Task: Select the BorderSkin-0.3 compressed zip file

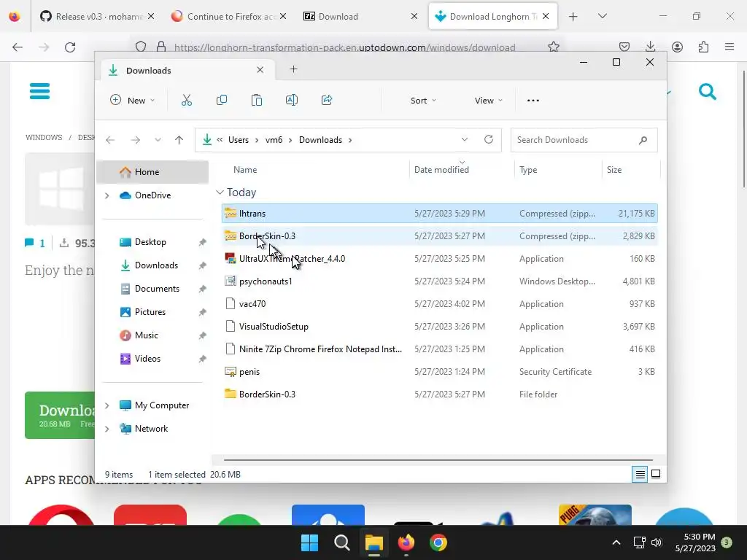Action: point(439,236)
